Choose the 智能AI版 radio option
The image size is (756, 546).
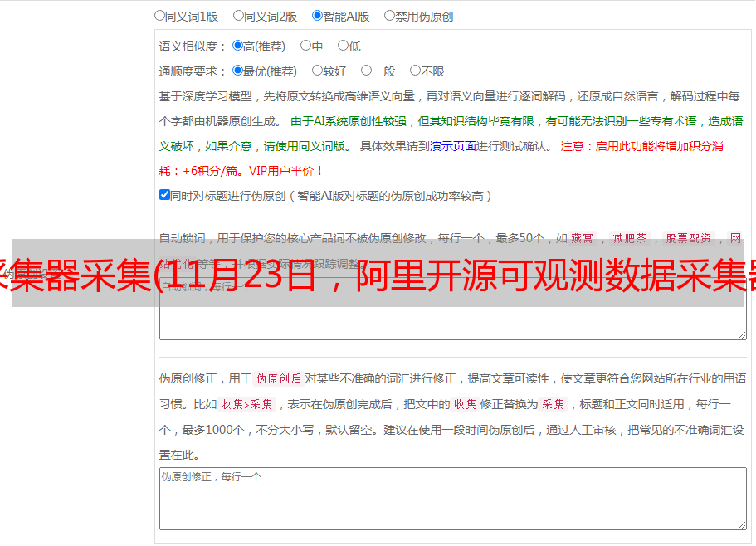pyautogui.click(x=317, y=16)
